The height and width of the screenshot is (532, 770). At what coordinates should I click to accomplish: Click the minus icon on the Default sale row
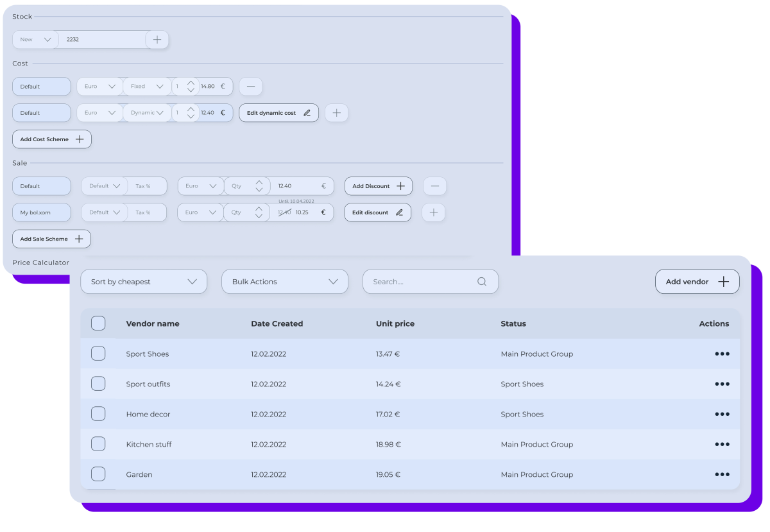pos(434,185)
